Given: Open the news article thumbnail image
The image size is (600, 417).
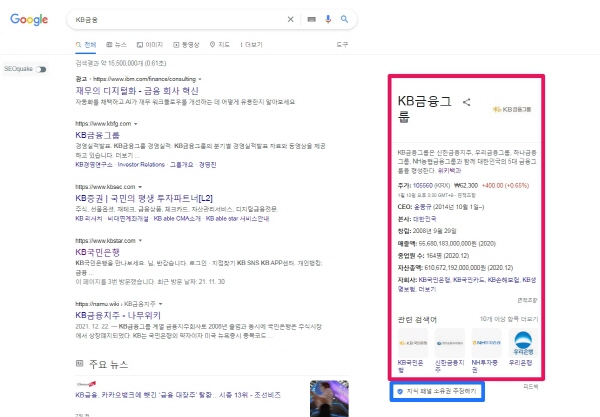Looking at the screenshot, I should tap(329, 398).
